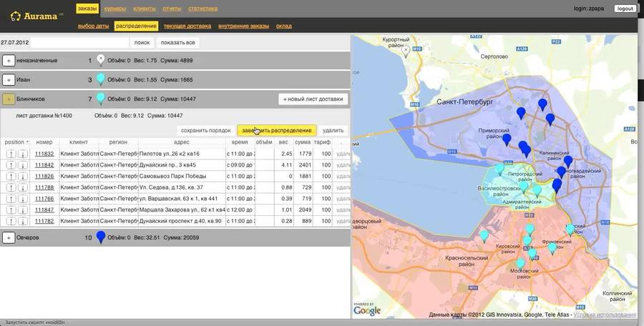
Task: Move order 111788 down with arrow
Action: click(23, 187)
